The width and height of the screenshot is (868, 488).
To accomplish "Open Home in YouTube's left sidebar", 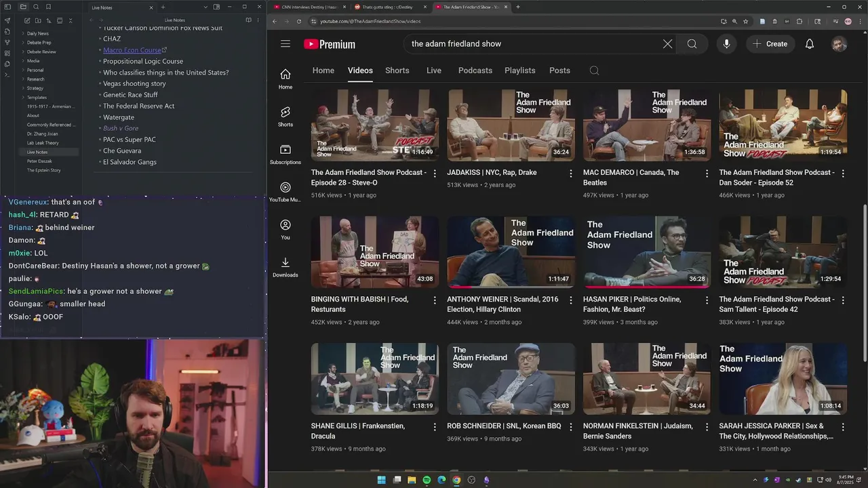I will click(285, 79).
